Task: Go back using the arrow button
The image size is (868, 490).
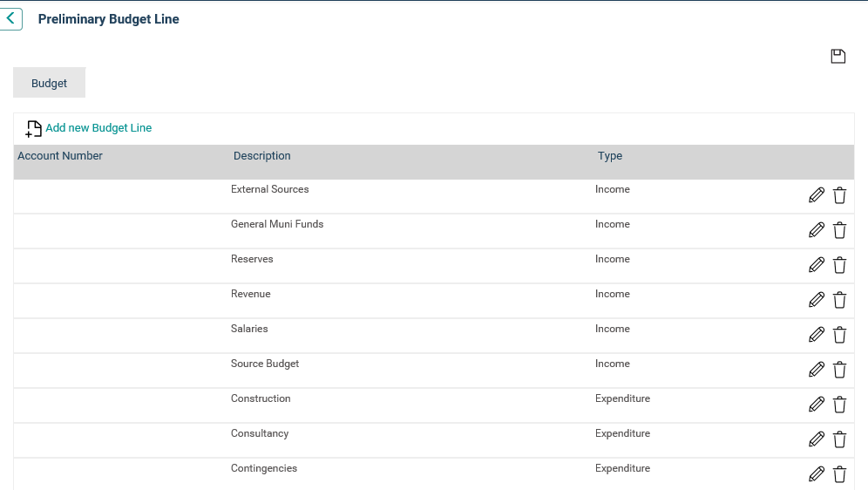Action: coord(10,19)
